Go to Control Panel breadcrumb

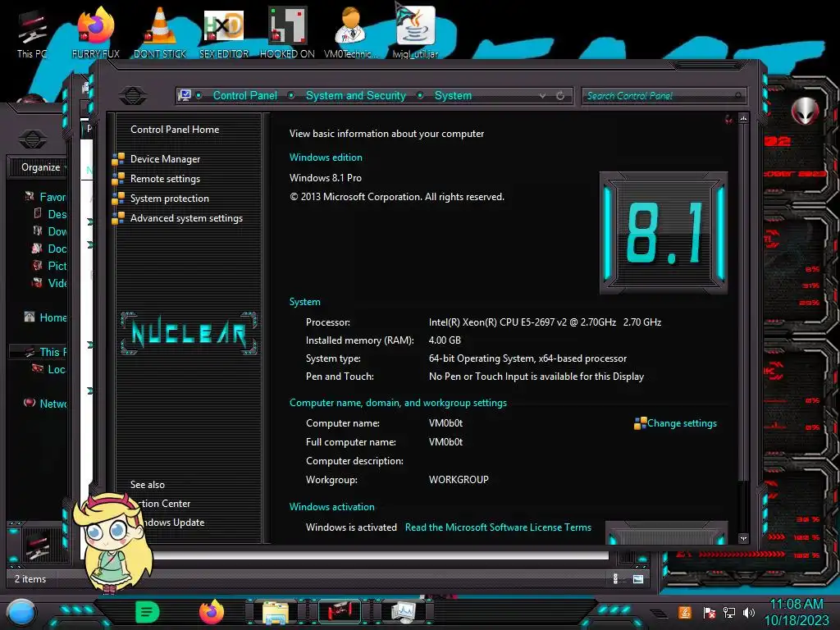coord(244,95)
